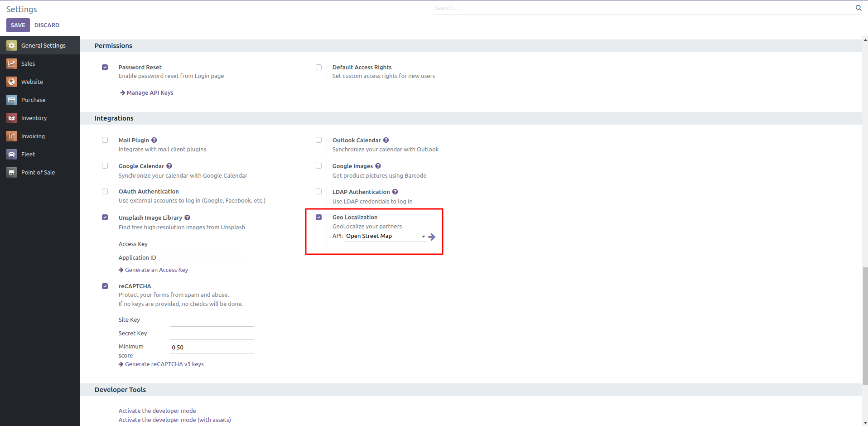Click the search magnifier icon
Image resolution: width=868 pixels, height=426 pixels.
tap(858, 8)
